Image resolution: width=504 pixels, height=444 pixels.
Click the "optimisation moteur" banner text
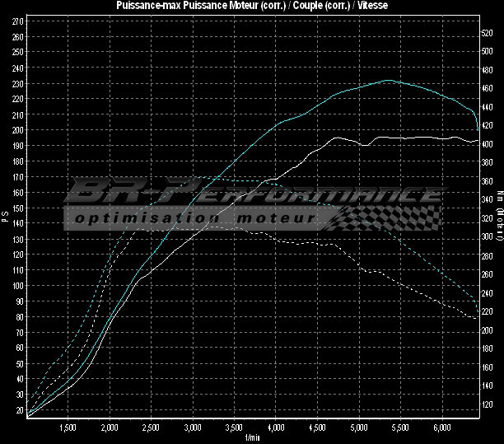pos(194,218)
